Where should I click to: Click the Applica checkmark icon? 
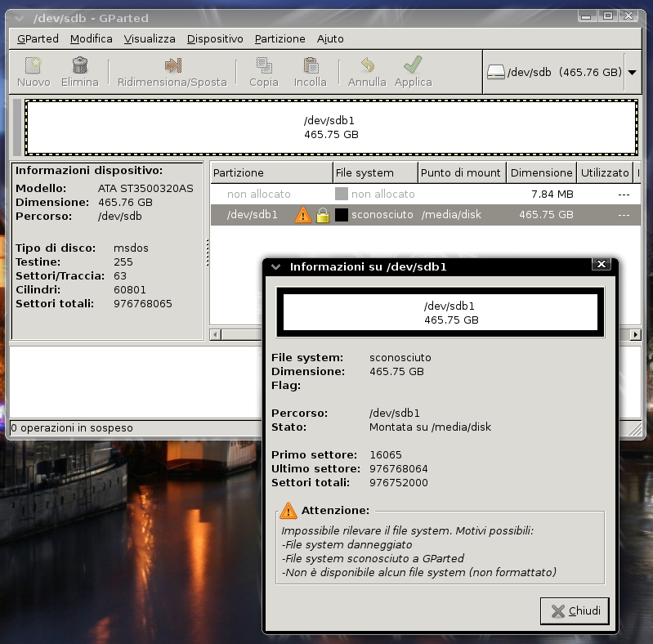(x=413, y=65)
